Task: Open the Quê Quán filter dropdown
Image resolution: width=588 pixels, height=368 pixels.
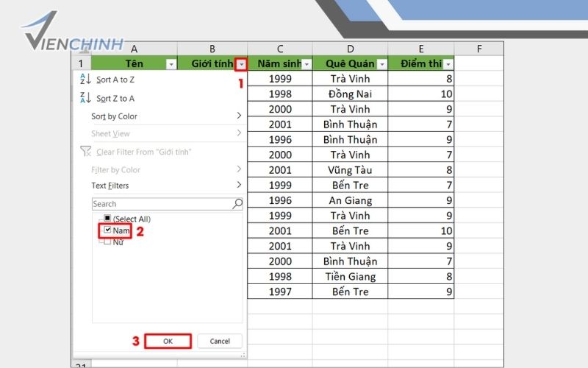Action: coord(381,65)
